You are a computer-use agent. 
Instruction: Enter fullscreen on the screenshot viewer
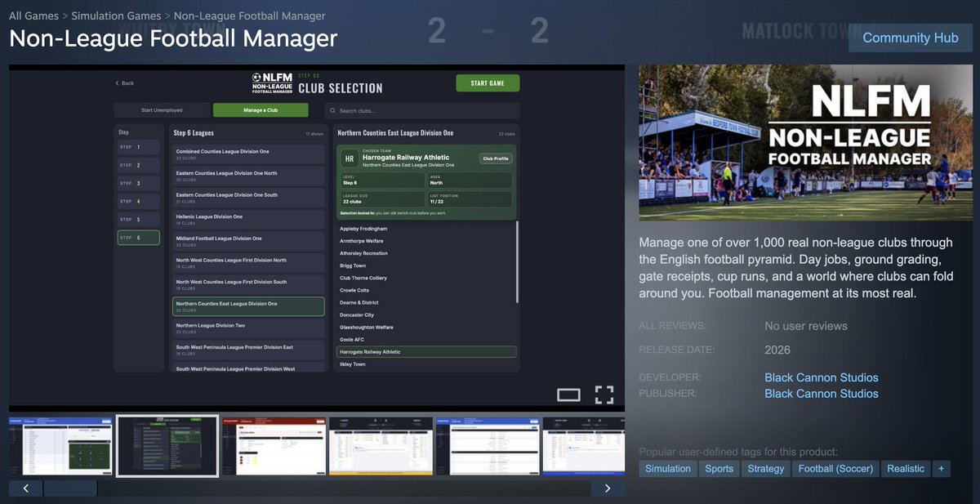[x=604, y=395]
